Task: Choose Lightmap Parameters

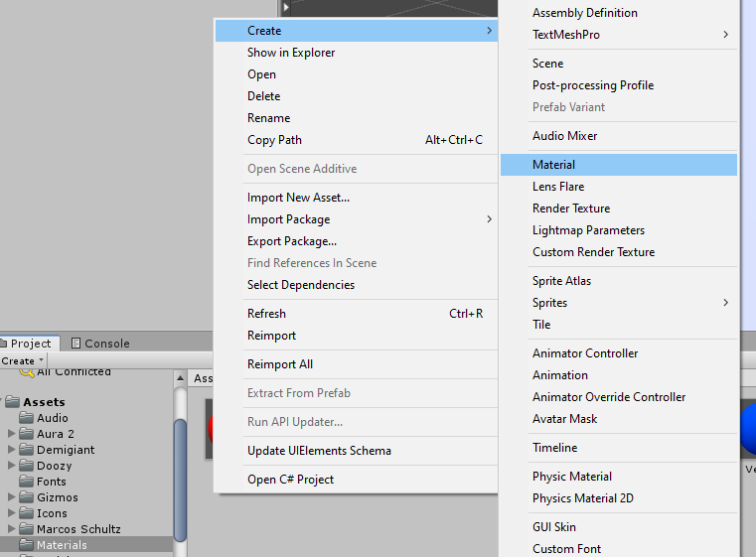Action: coord(619,230)
